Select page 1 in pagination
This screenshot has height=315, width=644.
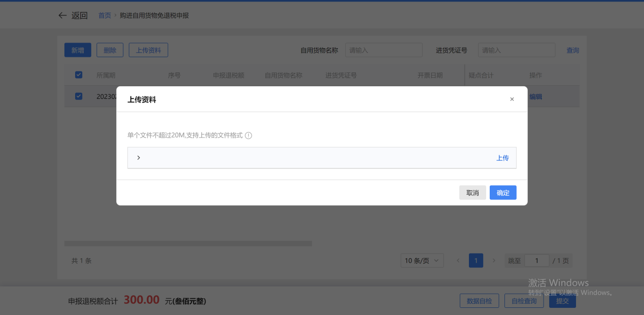coord(476,261)
